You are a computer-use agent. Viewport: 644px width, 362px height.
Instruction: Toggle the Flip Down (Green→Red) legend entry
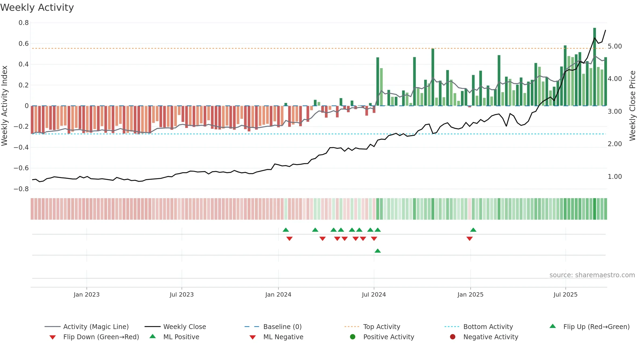click(94, 337)
